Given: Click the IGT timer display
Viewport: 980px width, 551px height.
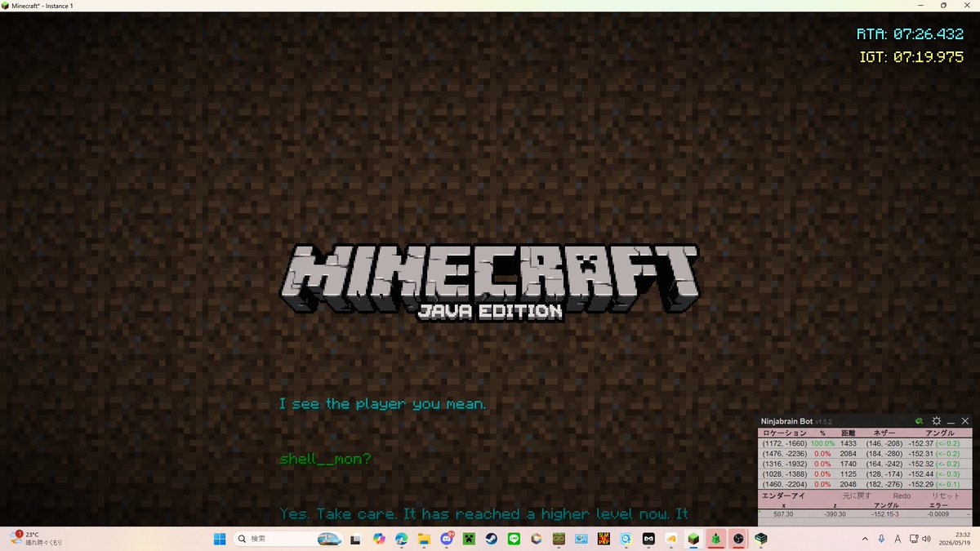Looking at the screenshot, I should click(x=911, y=58).
